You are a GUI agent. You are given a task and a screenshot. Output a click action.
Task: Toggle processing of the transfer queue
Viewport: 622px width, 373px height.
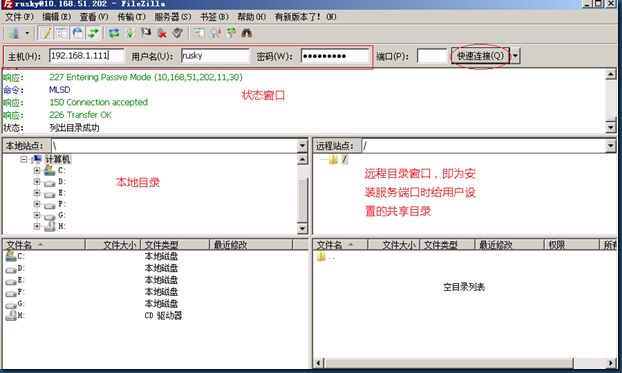[x=130, y=33]
